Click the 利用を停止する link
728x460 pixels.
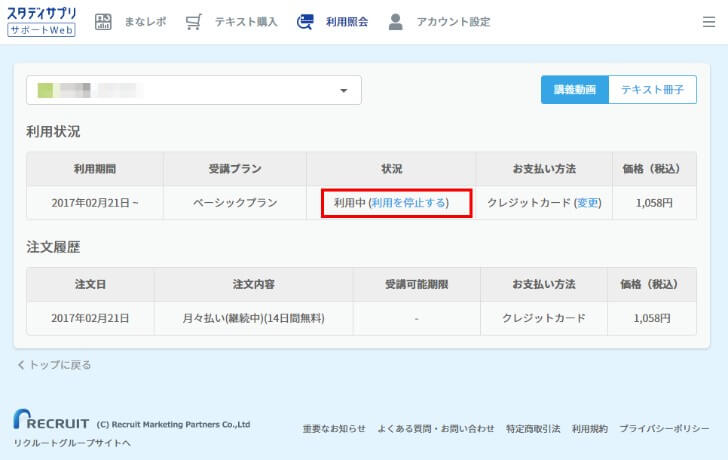click(409, 203)
